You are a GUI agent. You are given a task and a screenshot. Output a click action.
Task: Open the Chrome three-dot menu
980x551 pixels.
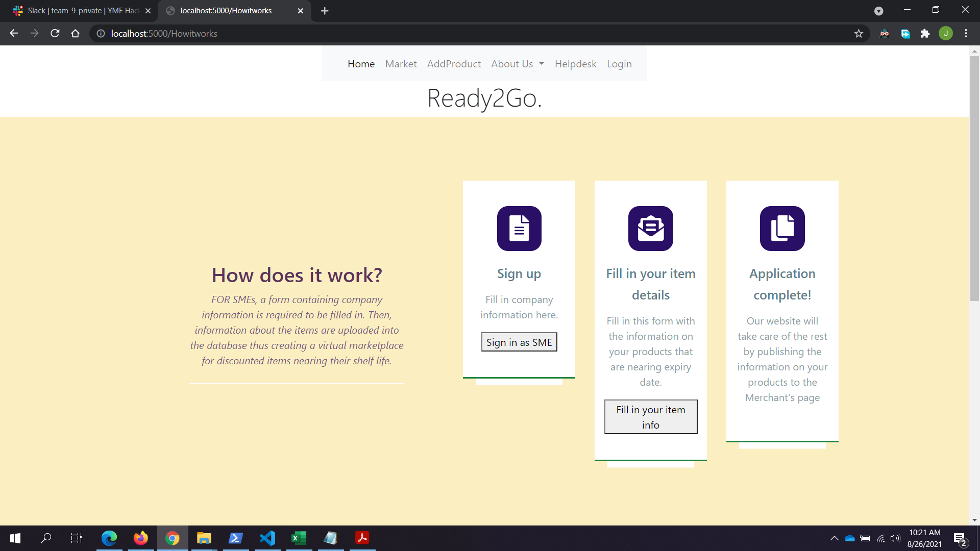tap(966, 34)
